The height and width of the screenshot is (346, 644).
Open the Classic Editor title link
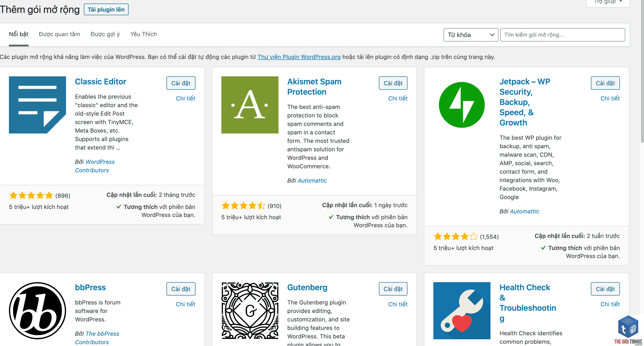[x=101, y=82]
